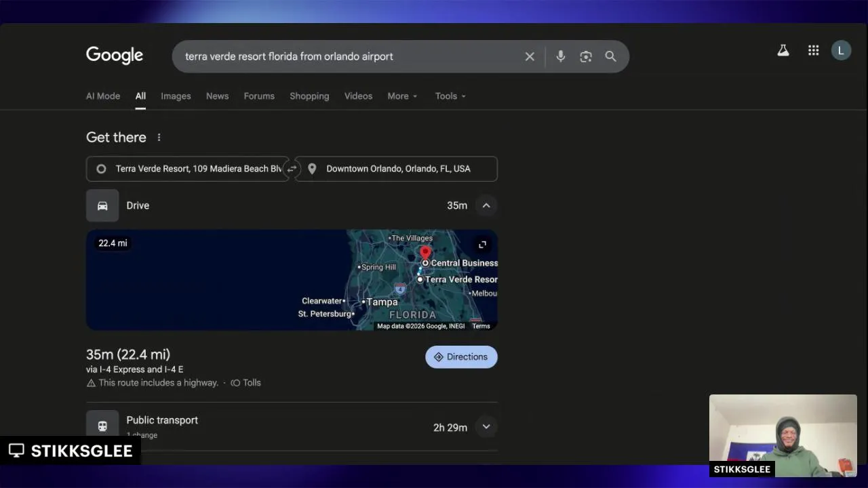This screenshot has height=488, width=868.
Task: Click the I-4 highway shield on map
Action: pos(400,289)
